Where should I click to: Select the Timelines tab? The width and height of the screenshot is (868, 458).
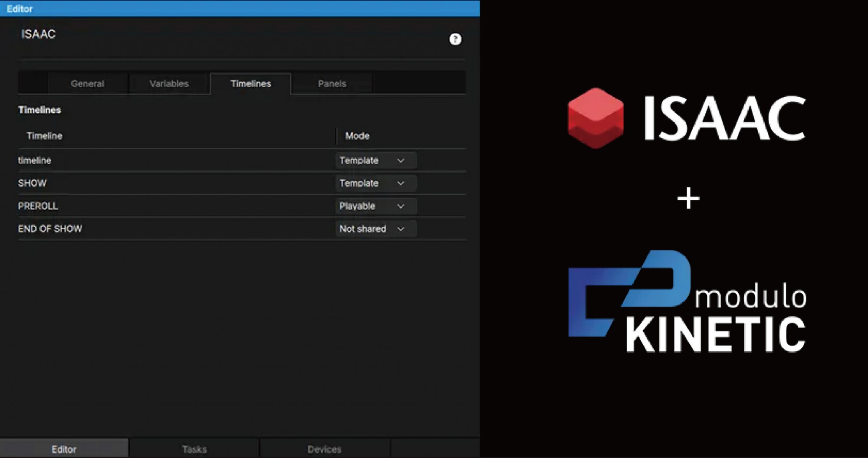pyautogui.click(x=251, y=84)
